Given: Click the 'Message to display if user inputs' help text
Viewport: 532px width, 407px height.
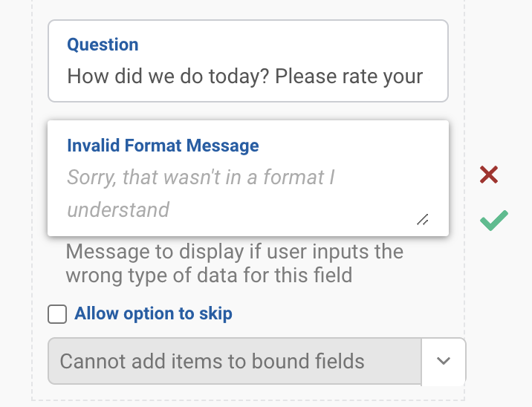Looking at the screenshot, I should pos(234,251).
